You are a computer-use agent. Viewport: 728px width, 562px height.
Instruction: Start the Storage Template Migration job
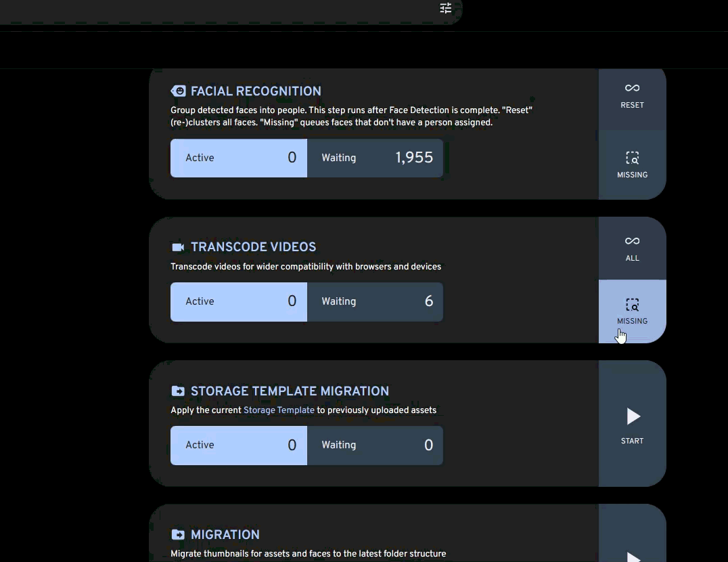click(x=633, y=424)
